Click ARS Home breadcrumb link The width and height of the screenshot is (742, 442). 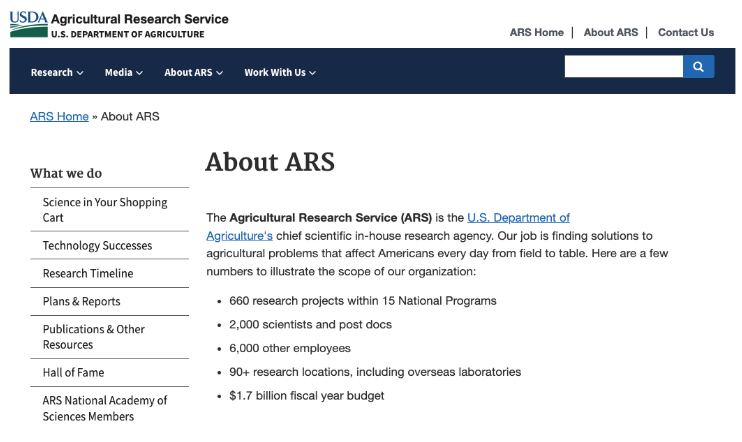59,116
